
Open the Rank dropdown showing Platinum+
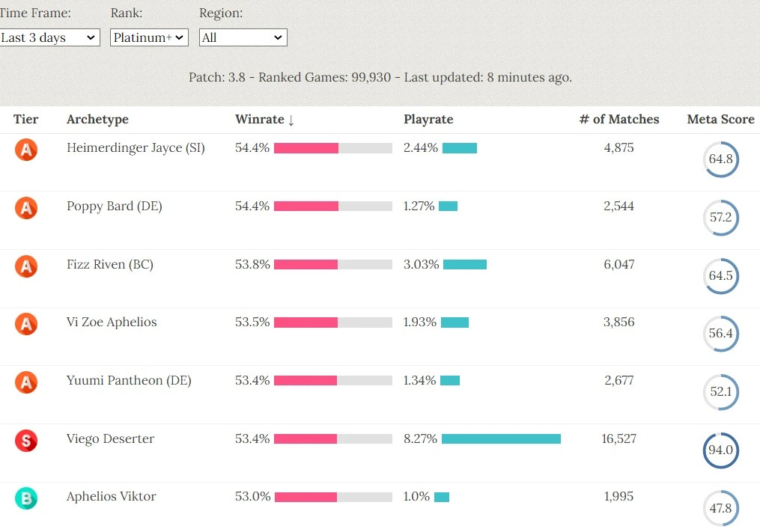pos(149,37)
